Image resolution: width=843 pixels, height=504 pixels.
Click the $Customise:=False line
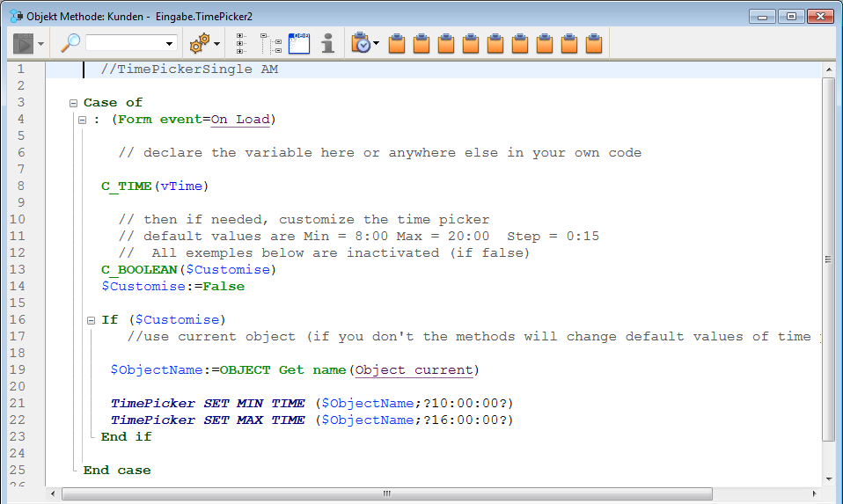[173, 287]
